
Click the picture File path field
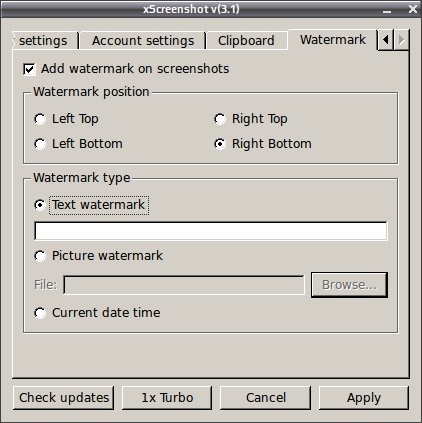pos(184,285)
